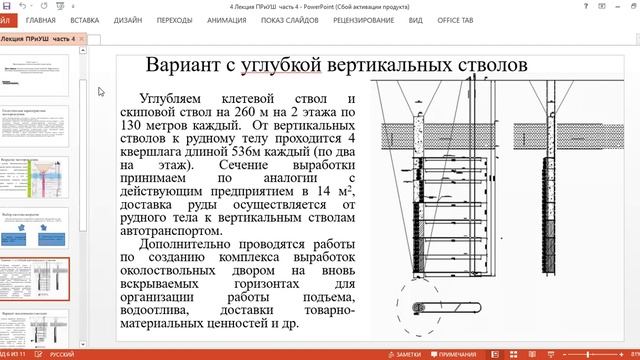The height and width of the screenshot is (360, 640).
Task: Select the Лекция ПРиУШ часть 4 document tab
Action: [38, 39]
